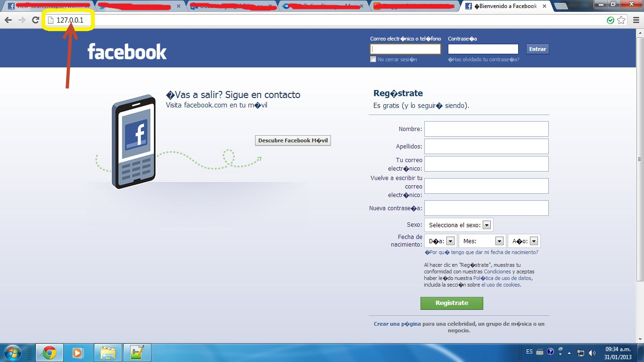
Task: Open the 'el uso de cookies' link
Action: coord(500,285)
